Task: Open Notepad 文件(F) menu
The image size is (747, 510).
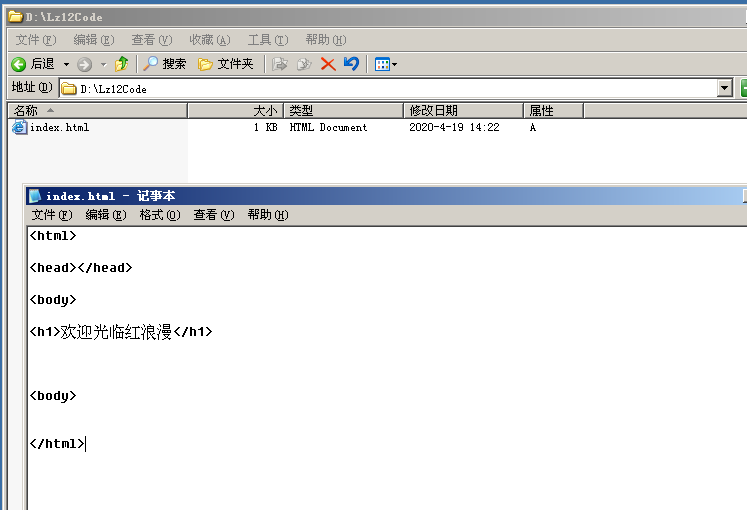Action: 52,215
